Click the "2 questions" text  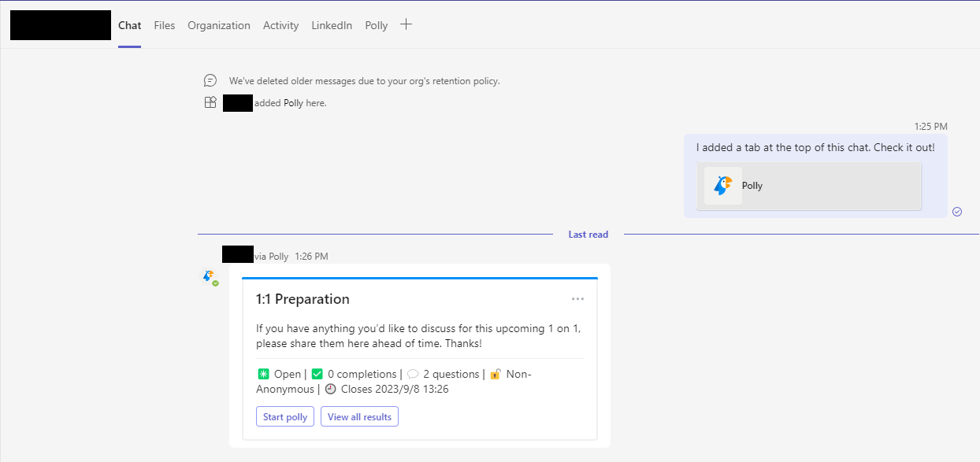[x=451, y=374]
